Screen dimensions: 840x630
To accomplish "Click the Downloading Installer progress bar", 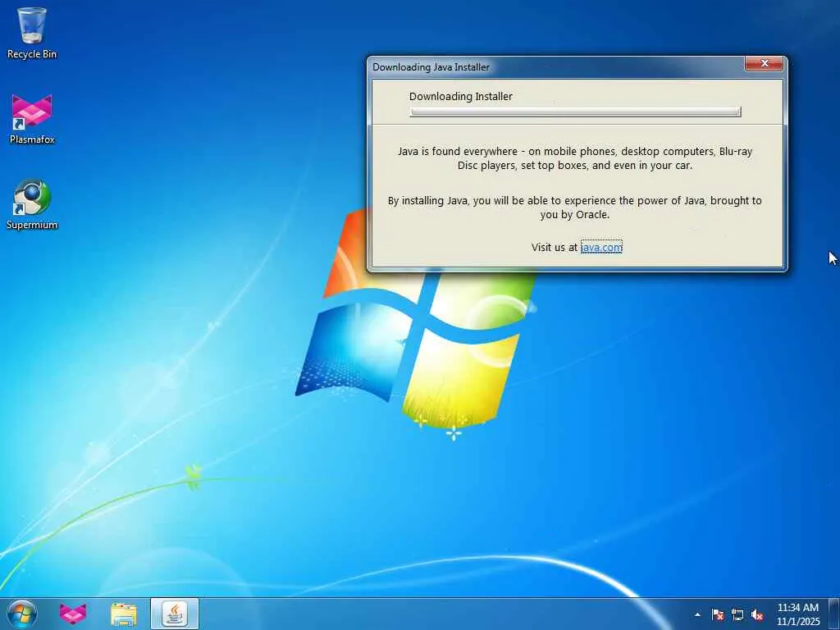I will pos(575,112).
